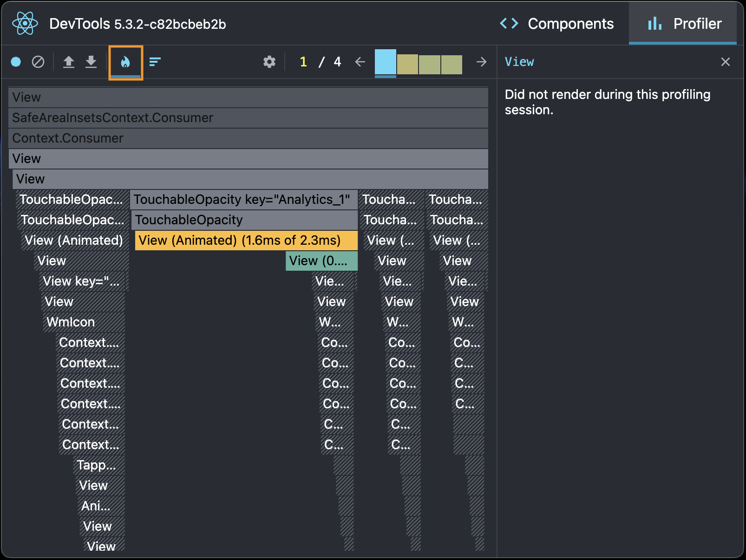Switch to the ranked chart view
The height and width of the screenshot is (560, 746).
(155, 62)
